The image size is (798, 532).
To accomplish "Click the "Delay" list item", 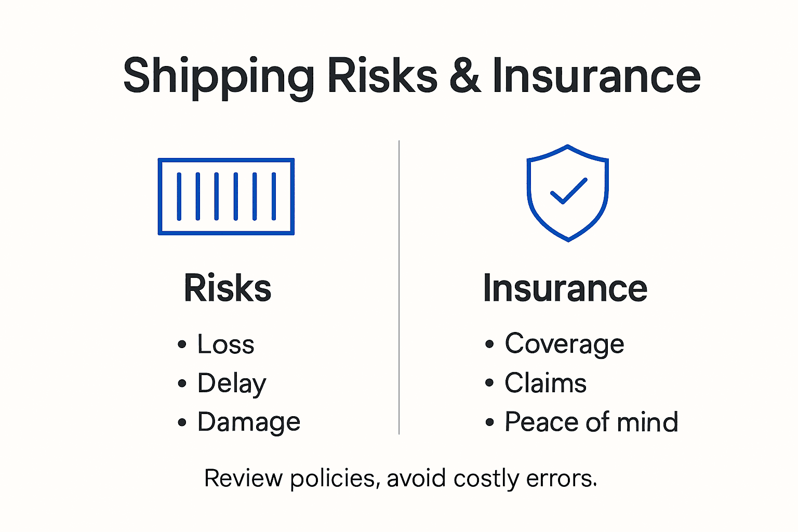I will pyautogui.click(x=232, y=383).
